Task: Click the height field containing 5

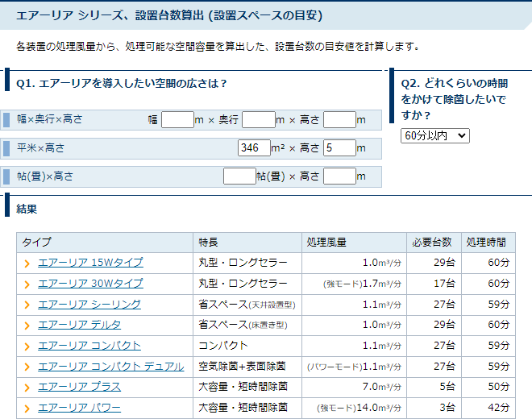Action: coord(339,148)
